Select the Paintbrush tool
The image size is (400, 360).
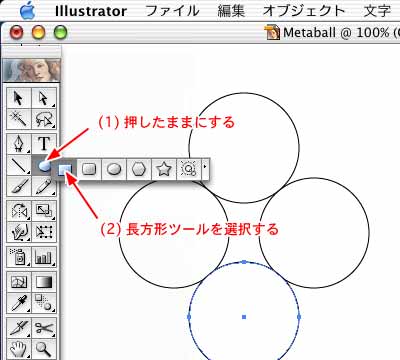coord(19,186)
